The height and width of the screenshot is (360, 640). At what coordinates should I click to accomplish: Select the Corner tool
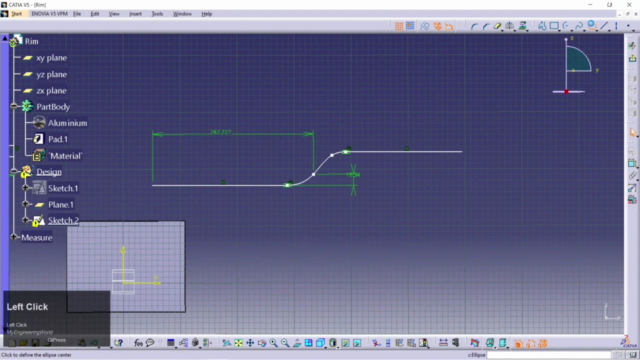(x=474, y=26)
